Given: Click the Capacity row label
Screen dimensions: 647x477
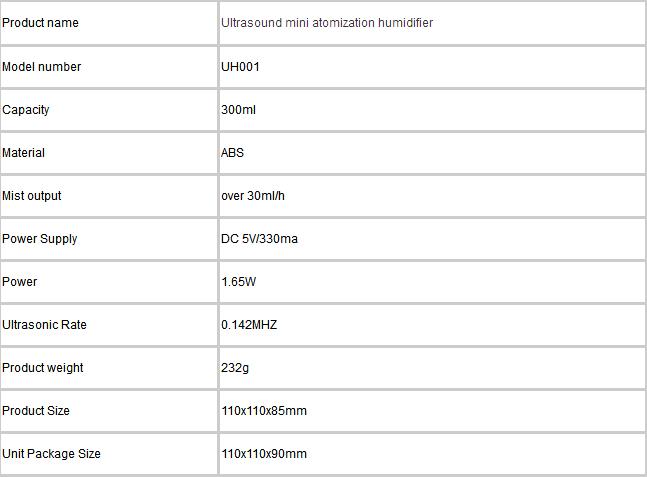Looking at the screenshot, I should [26, 110].
